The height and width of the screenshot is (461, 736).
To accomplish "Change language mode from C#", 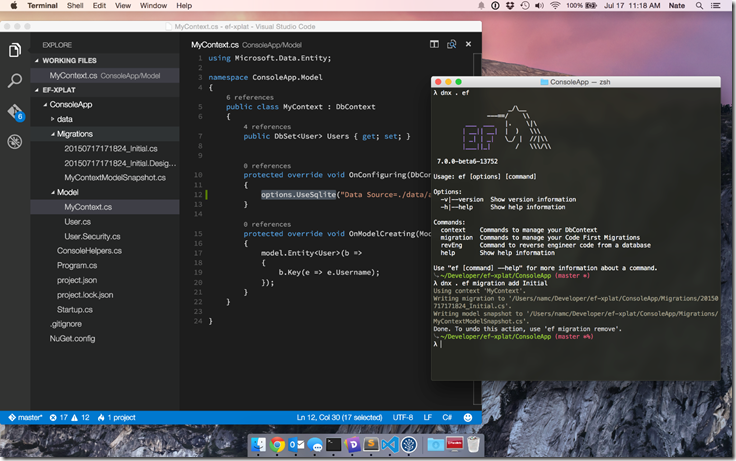I will coord(447,417).
